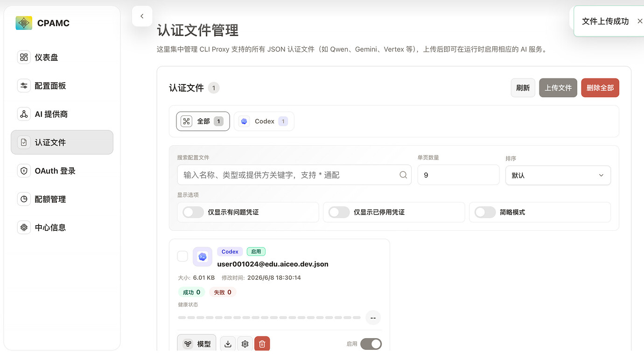Download the user001024 auth file

pyautogui.click(x=228, y=344)
